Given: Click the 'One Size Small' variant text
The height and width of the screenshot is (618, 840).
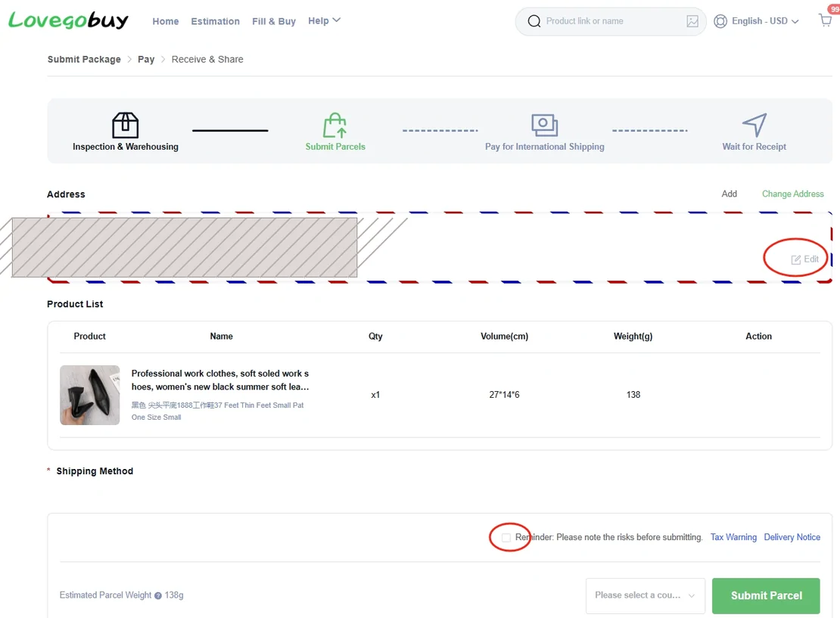Looking at the screenshot, I should click(157, 418).
